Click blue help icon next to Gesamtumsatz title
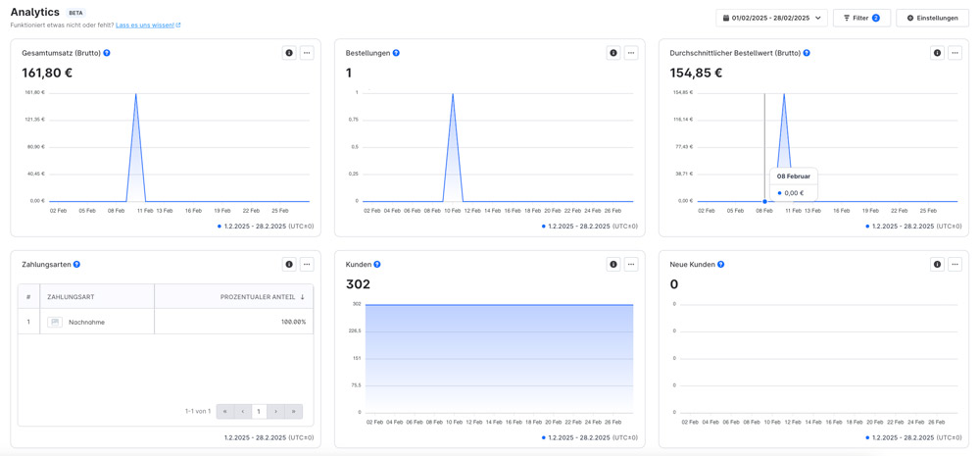This screenshot has height=456, width=980. [x=107, y=53]
